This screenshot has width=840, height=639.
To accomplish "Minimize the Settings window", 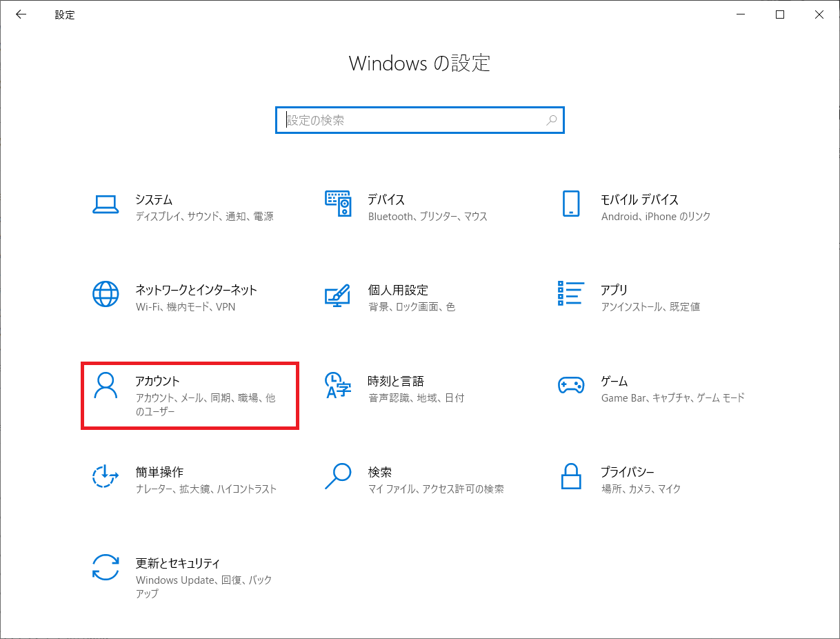I will [740, 14].
